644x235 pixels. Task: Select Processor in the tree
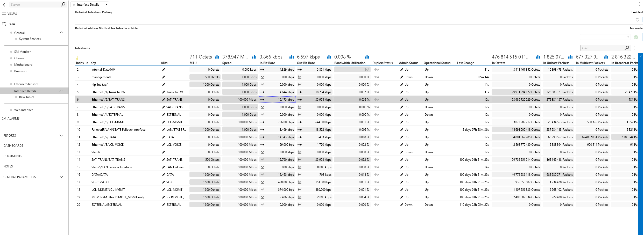pos(21,71)
